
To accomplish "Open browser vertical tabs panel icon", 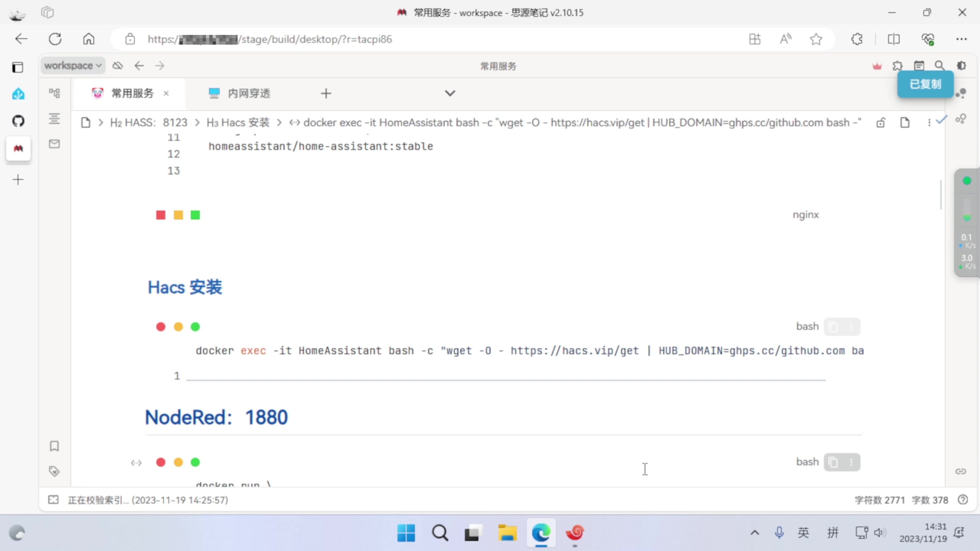I will pos(18,67).
